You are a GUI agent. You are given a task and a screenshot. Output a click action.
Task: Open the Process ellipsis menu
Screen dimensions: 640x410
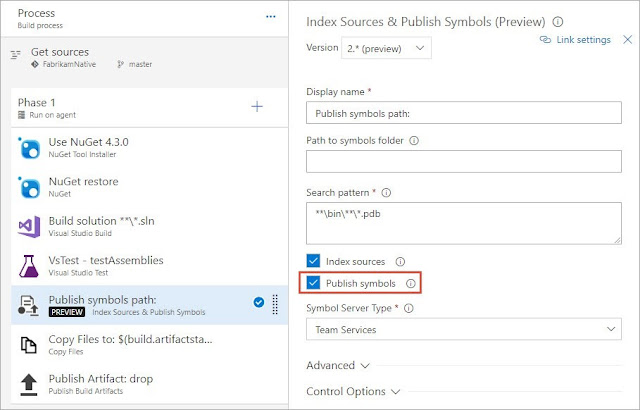(270, 17)
